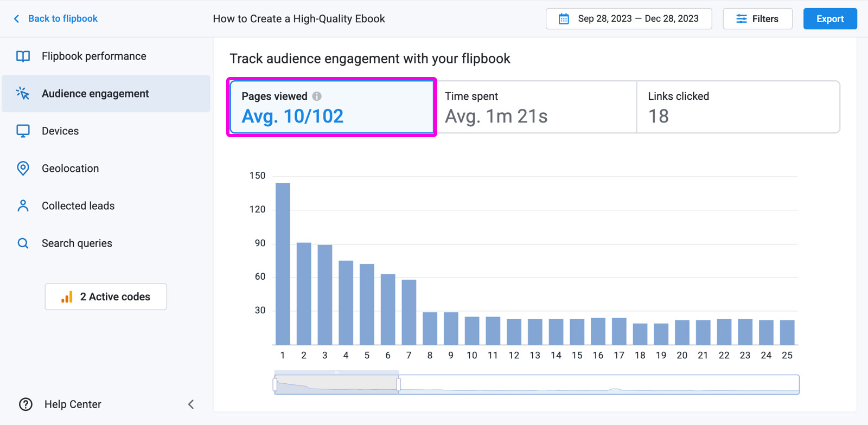Switch to the Time spent metric tab
This screenshot has height=425, width=868.
535,107
